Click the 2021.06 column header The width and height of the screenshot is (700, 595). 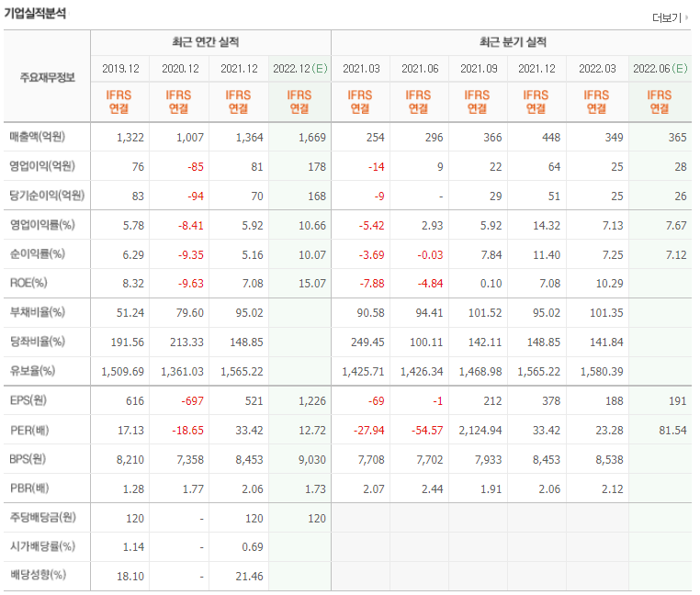tap(420, 69)
